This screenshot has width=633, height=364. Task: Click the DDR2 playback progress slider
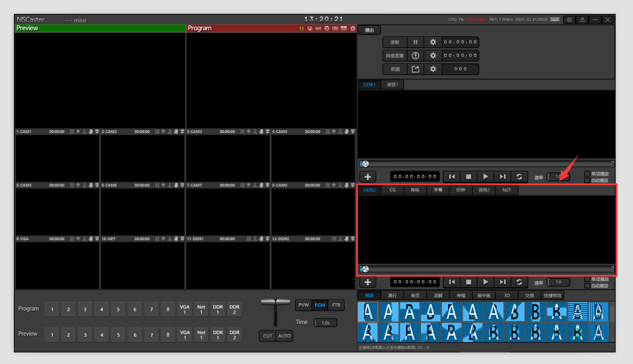coord(486,269)
